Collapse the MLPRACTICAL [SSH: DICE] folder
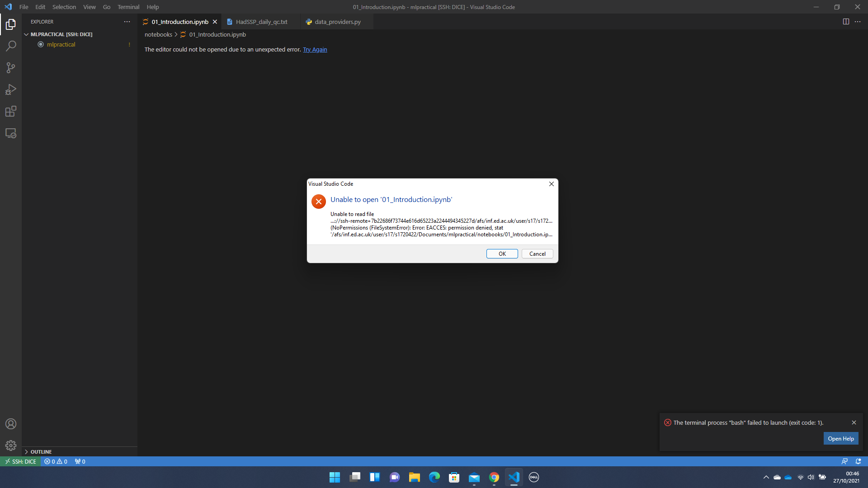 pos(27,34)
